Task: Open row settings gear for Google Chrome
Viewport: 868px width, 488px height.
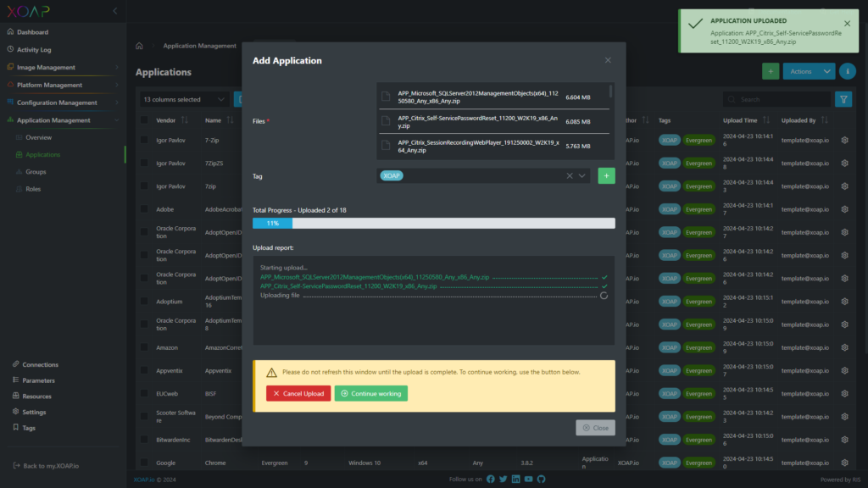Action: [845, 463]
